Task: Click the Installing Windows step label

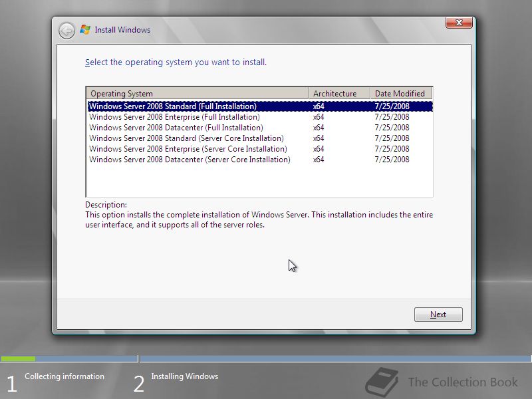Action: 185,376
